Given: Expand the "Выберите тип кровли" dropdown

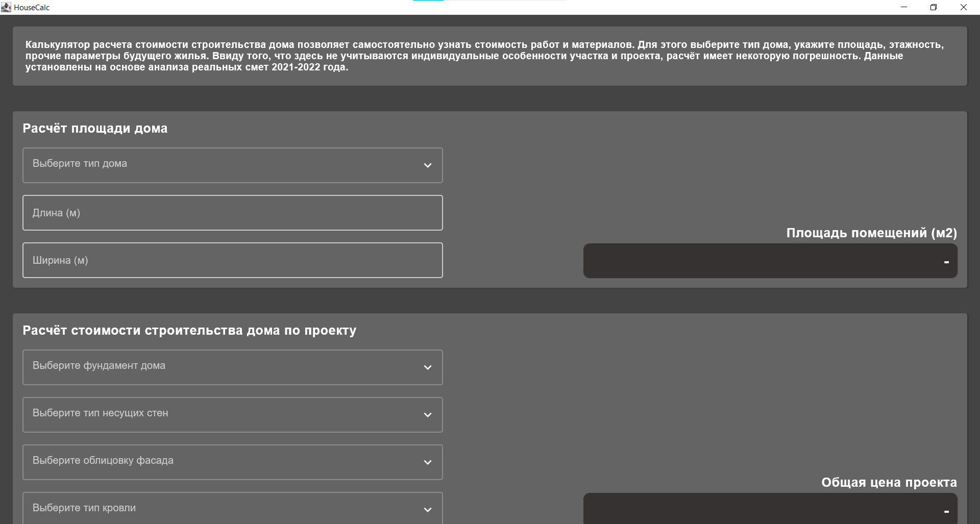Looking at the screenshot, I should pyautogui.click(x=232, y=508).
